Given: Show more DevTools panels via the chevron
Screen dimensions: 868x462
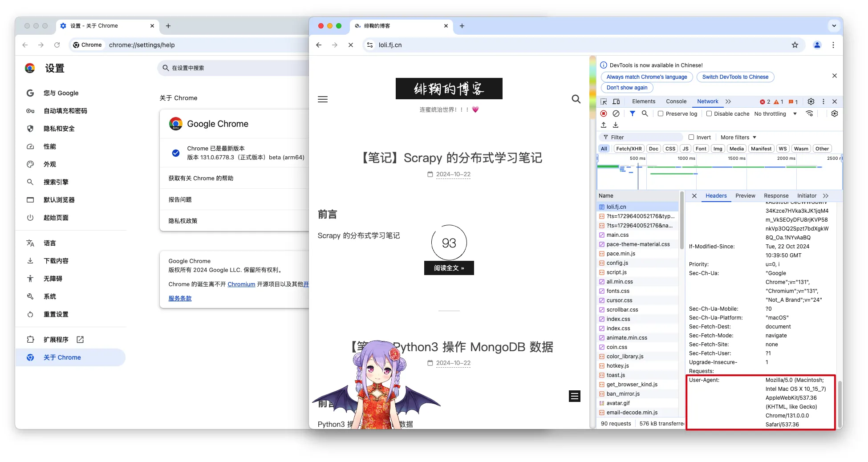Looking at the screenshot, I should [x=728, y=101].
